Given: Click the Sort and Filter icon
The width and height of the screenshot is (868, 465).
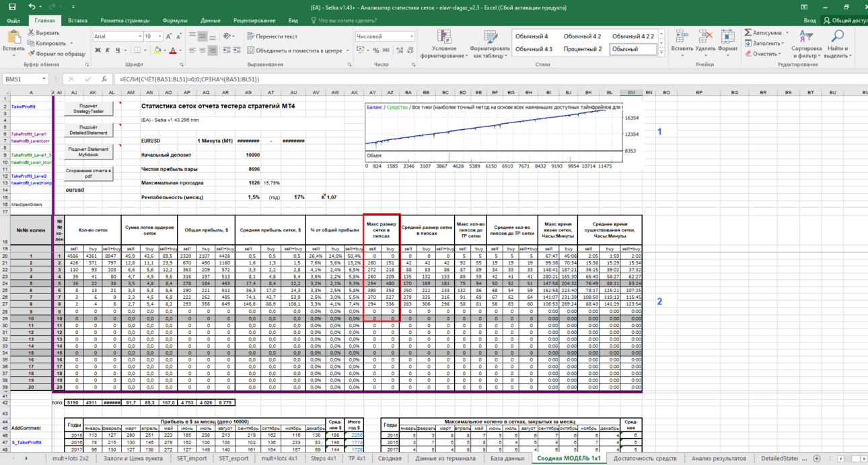Looking at the screenshot, I should click(x=806, y=37).
